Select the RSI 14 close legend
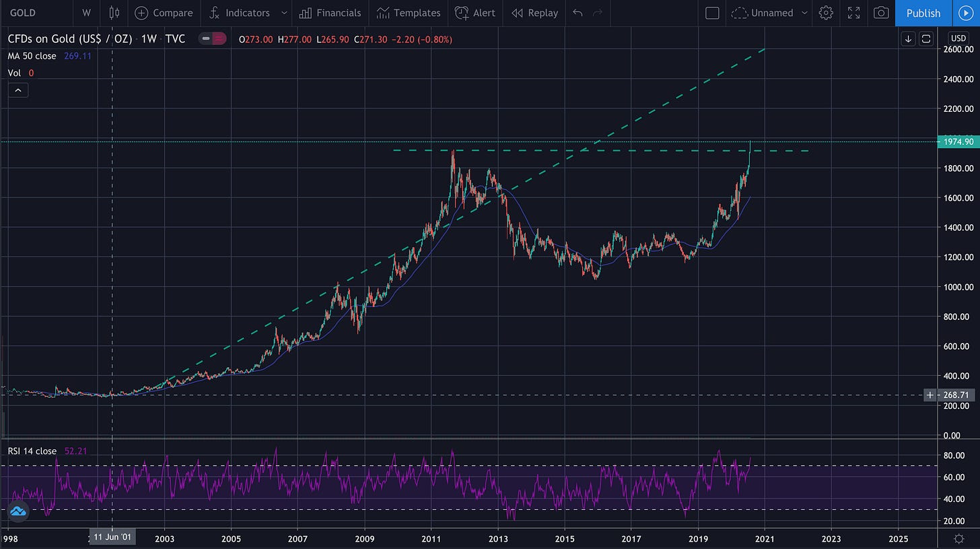The image size is (980, 549). coord(32,451)
